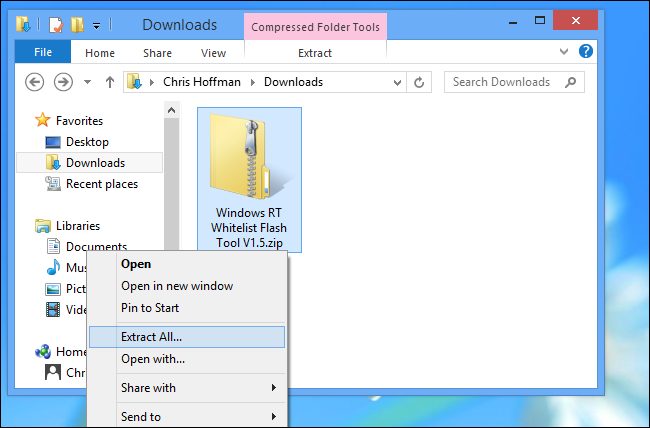Click the Downloads folder icon in title bar

pos(23,24)
